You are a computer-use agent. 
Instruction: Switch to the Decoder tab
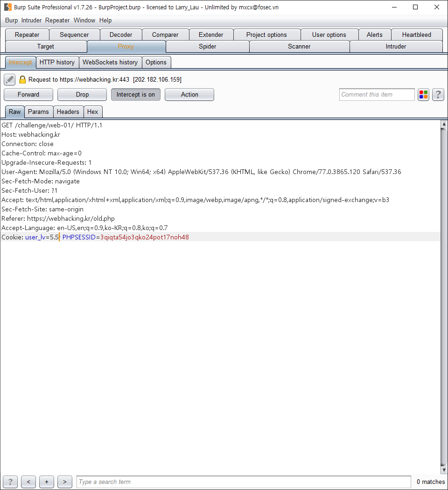121,35
